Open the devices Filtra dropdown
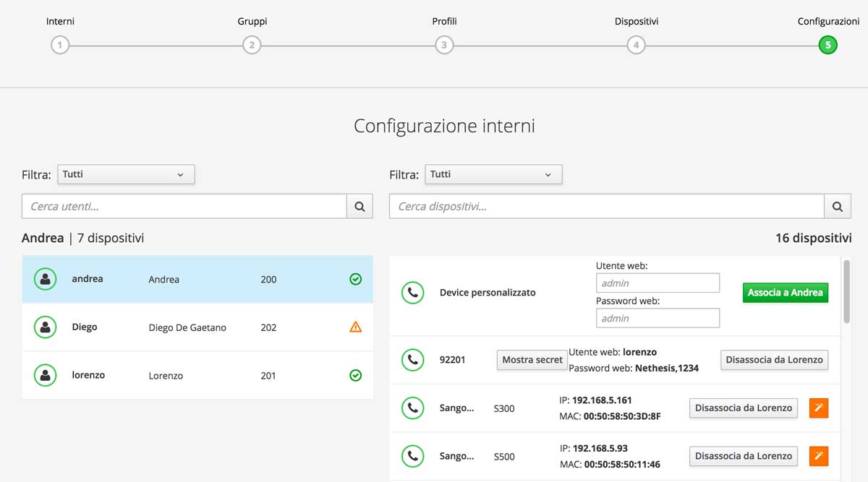The height and width of the screenshot is (482, 868). pos(493,174)
